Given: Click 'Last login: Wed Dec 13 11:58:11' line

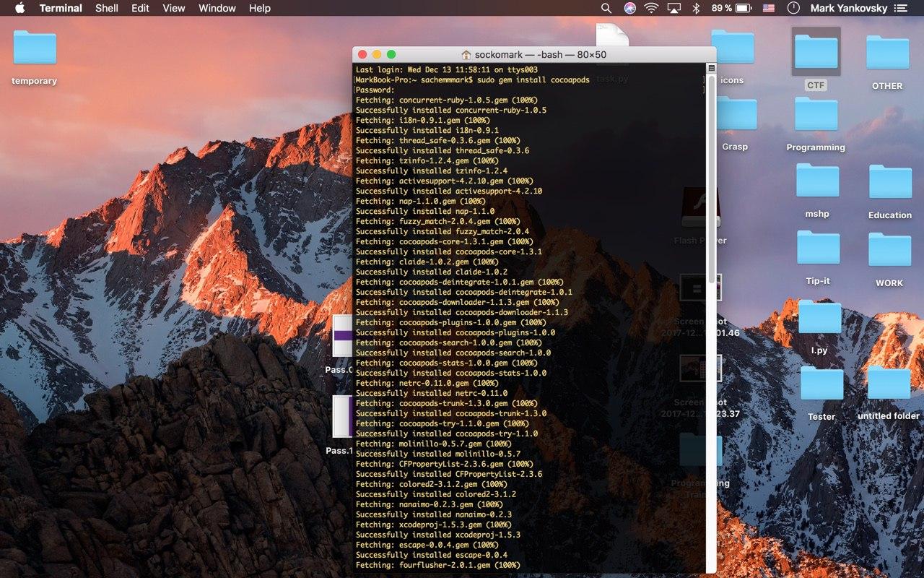Looking at the screenshot, I should (447, 69).
